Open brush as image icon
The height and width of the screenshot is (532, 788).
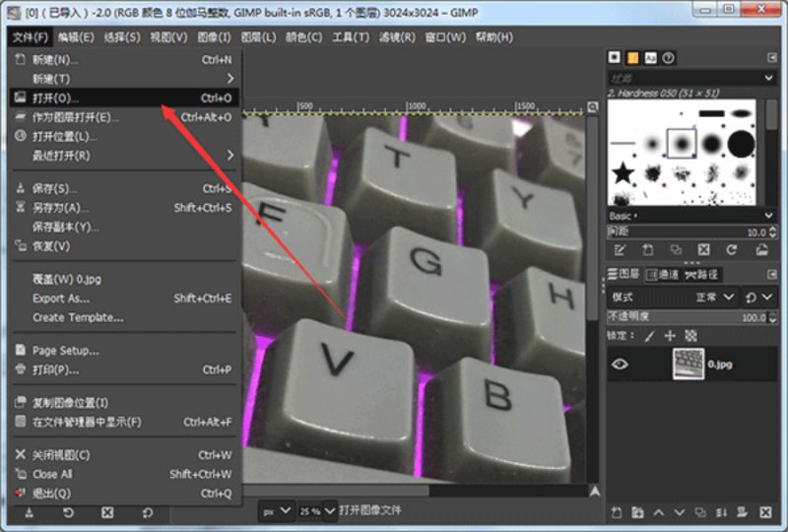[x=761, y=250]
